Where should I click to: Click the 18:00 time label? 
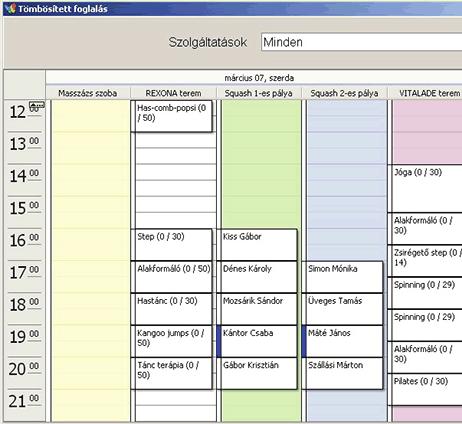(x=24, y=305)
